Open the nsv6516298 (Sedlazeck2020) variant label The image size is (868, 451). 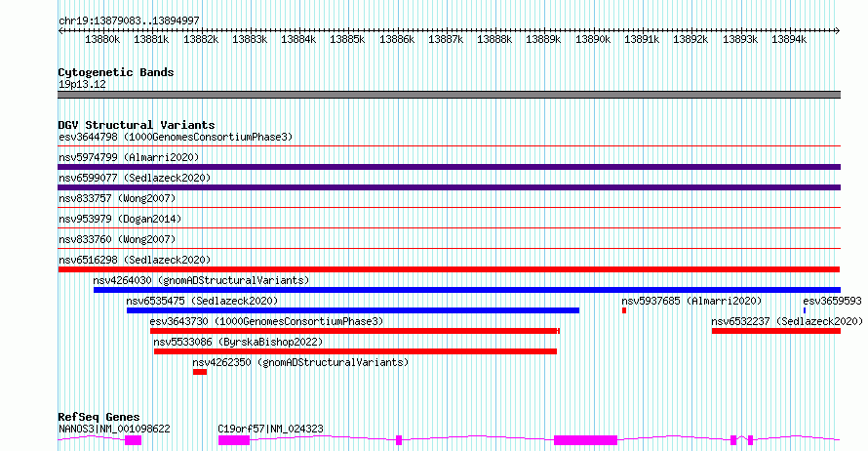pyautogui.click(x=135, y=260)
